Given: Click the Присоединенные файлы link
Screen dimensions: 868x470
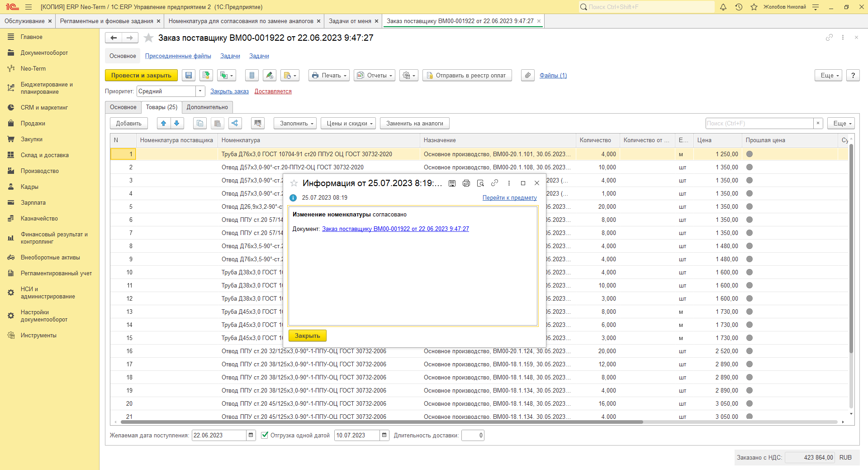Looking at the screenshot, I should tap(178, 56).
